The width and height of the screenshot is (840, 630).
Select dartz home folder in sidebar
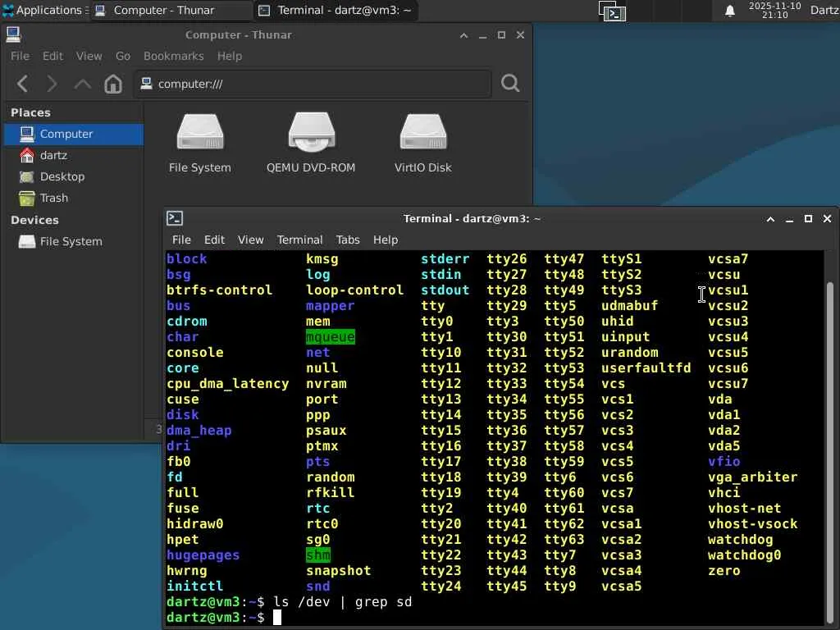tap(53, 155)
